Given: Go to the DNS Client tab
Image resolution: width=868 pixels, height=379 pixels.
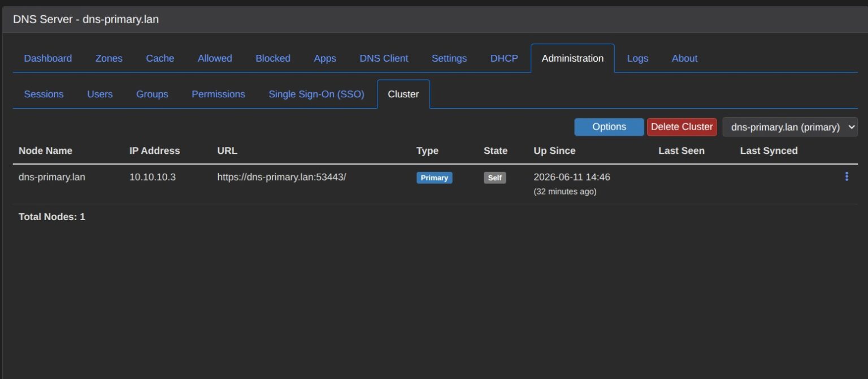Looking at the screenshot, I should (x=384, y=58).
